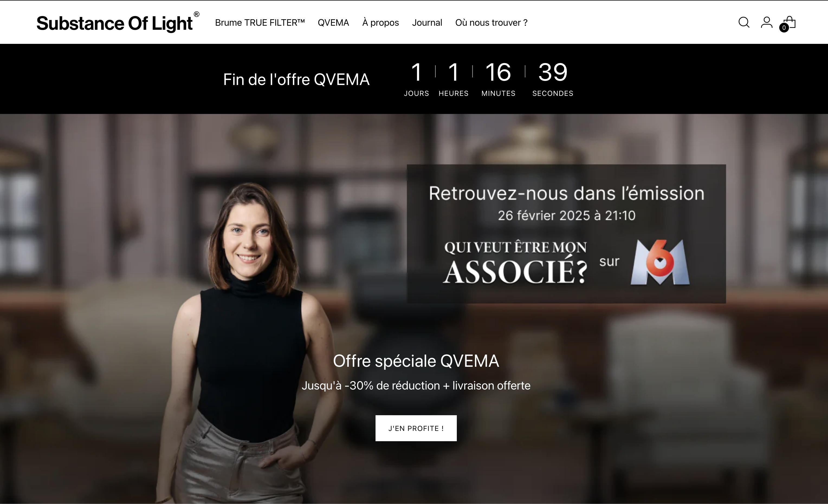Visit the Journal section
This screenshot has width=828, height=504.
[427, 22]
